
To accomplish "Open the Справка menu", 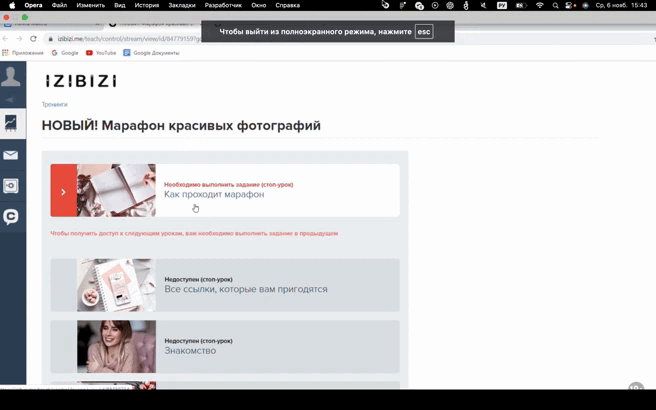I will pyautogui.click(x=287, y=5).
